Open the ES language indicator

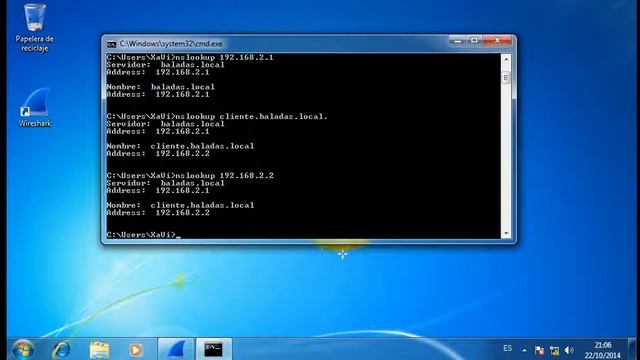507,348
